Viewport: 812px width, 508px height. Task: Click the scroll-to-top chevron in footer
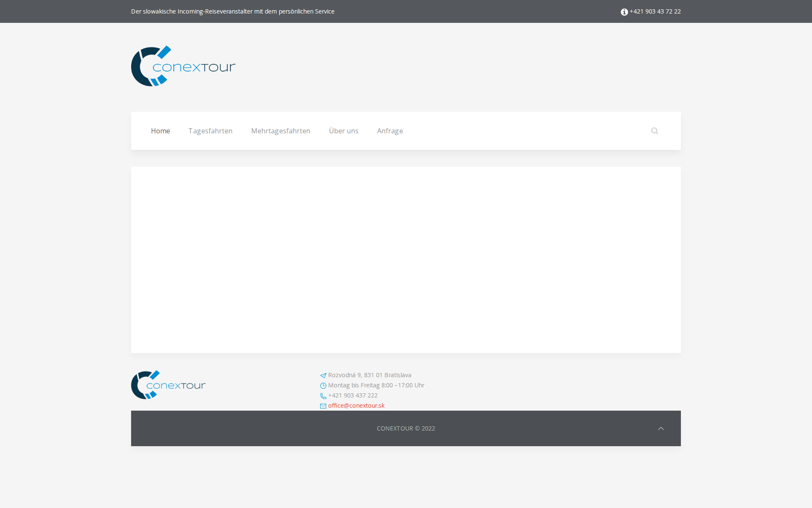[661, 428]
